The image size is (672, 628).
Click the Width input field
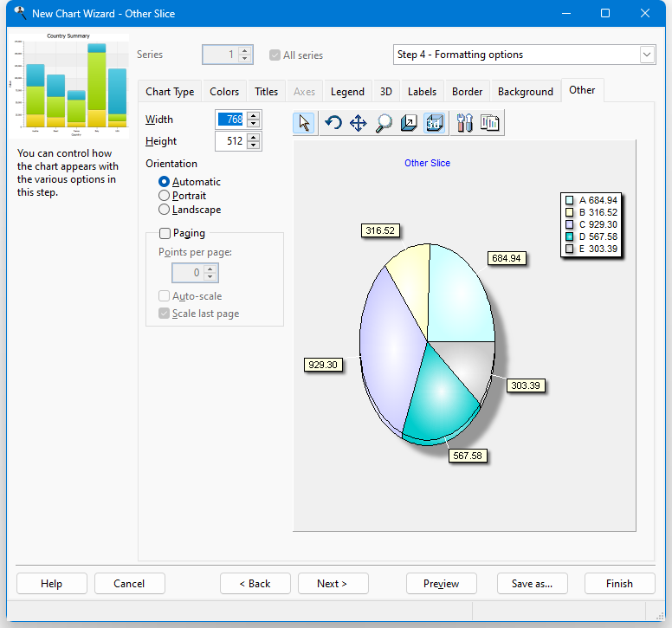click(232, 120)
